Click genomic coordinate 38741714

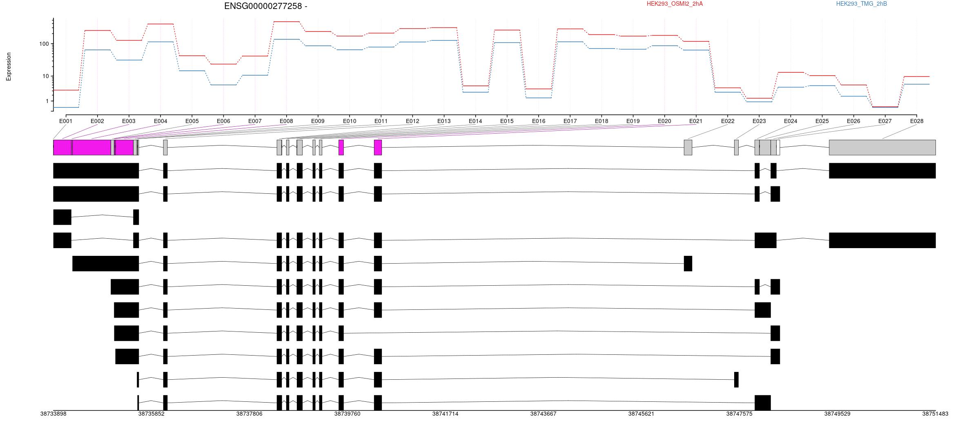pyautogui.click(x=445, y=414)
